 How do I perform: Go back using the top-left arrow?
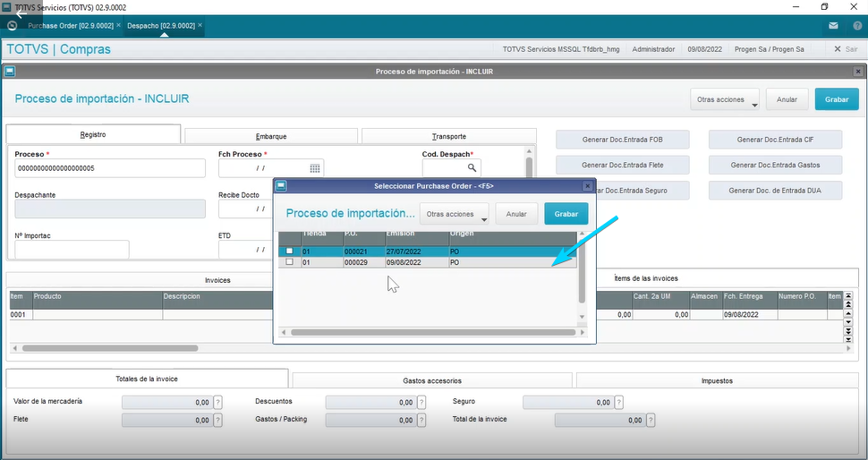(x=21, y=13)
